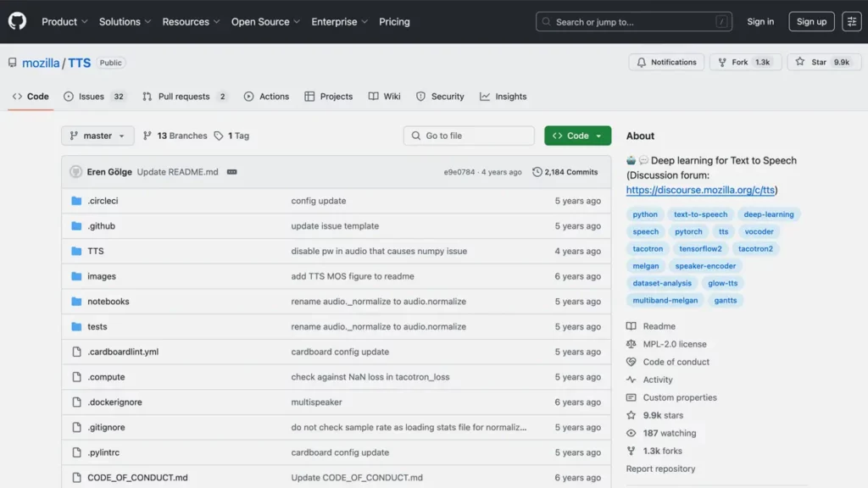Click the Custom properties icon
Image resolution: width=868 pixels, height=488 pixels.
pyautogui.click(x=631, y=397)
